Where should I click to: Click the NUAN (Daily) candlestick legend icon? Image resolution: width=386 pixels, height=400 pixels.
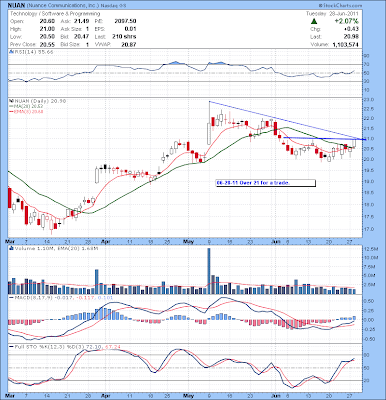pyautogui.click(x=10, y=101)
